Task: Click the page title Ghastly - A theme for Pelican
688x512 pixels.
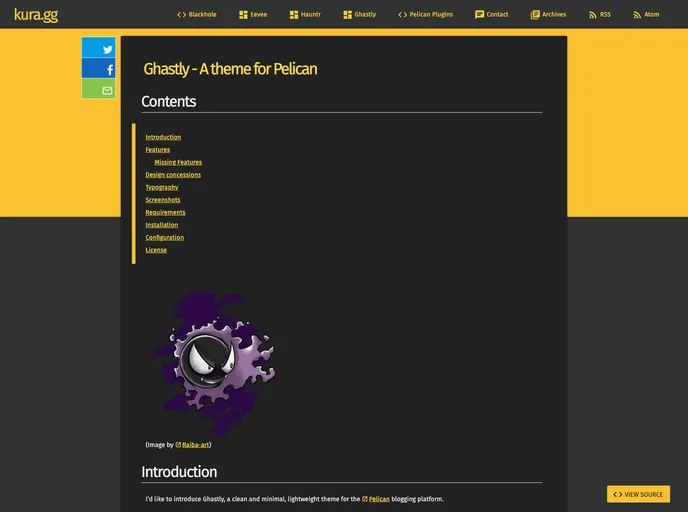Action: coord(230,69)
